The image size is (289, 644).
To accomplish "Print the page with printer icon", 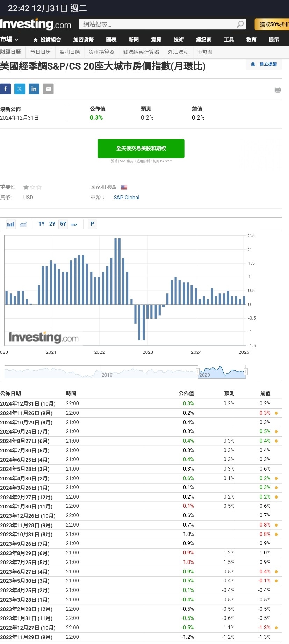I will [278, 90].
